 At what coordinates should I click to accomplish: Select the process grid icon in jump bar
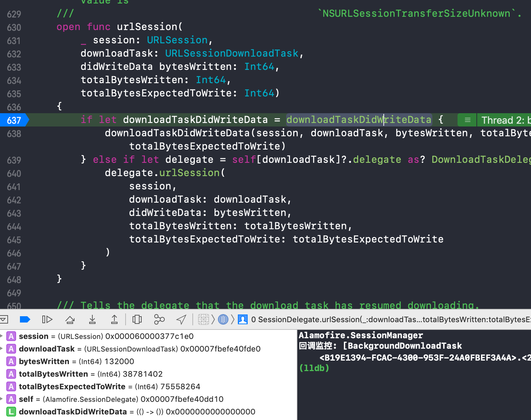[204, 319]
